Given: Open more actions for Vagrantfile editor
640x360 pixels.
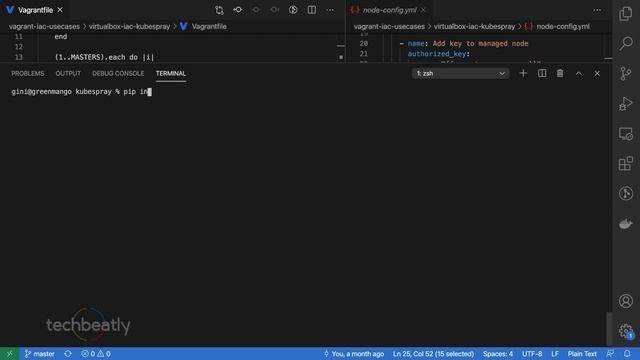Looking at the screenshot, I should (x=330, y=10).
